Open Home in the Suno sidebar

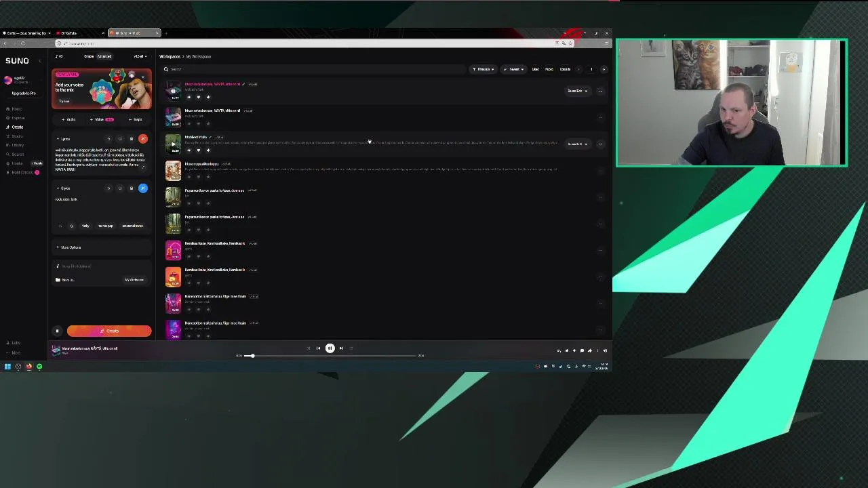point(14,108)
